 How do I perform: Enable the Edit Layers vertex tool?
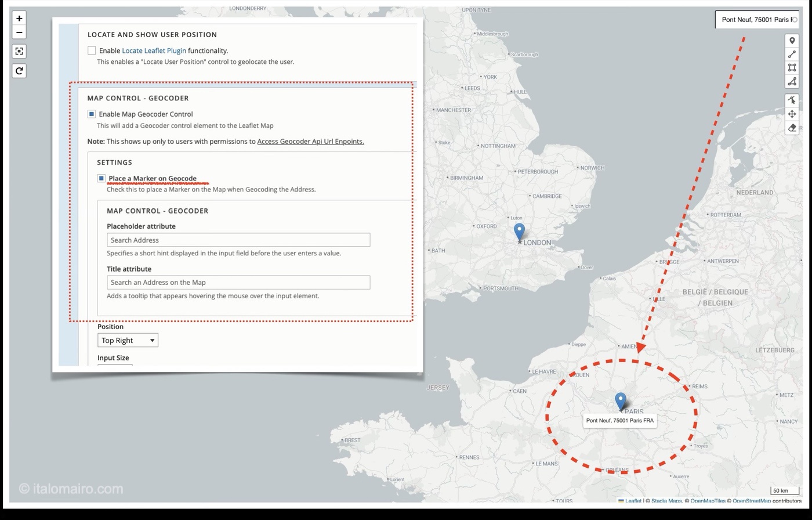(x=792, y=100)
